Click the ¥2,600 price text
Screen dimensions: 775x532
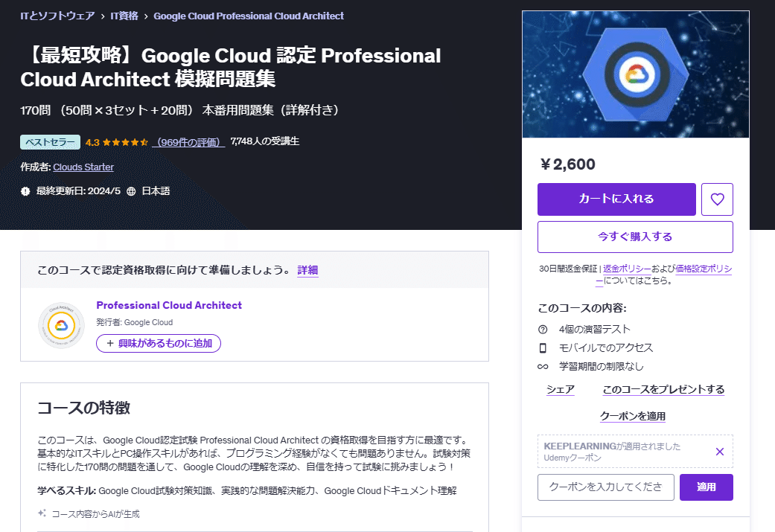(x=567, y=164)
